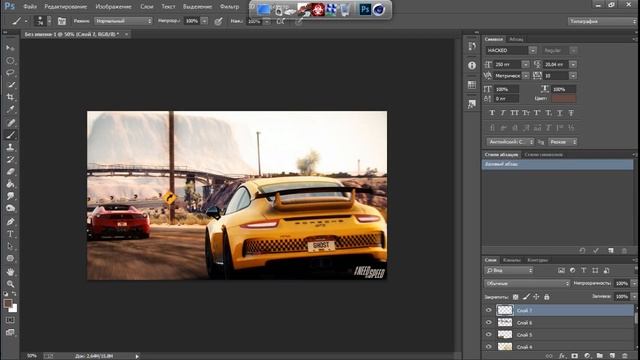Open the brush panel toggle icon

pos(62,21)
